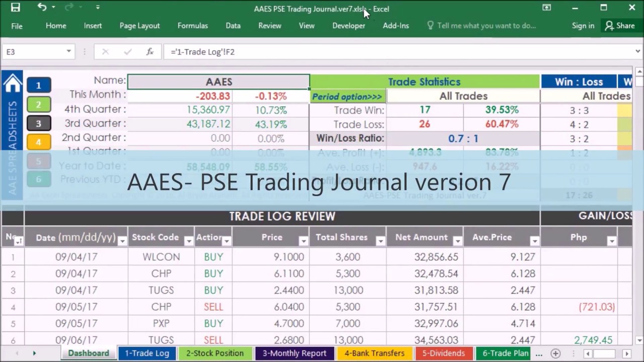Click the dark number 3 navigation button
644x362 pixels.
(39, 123)
